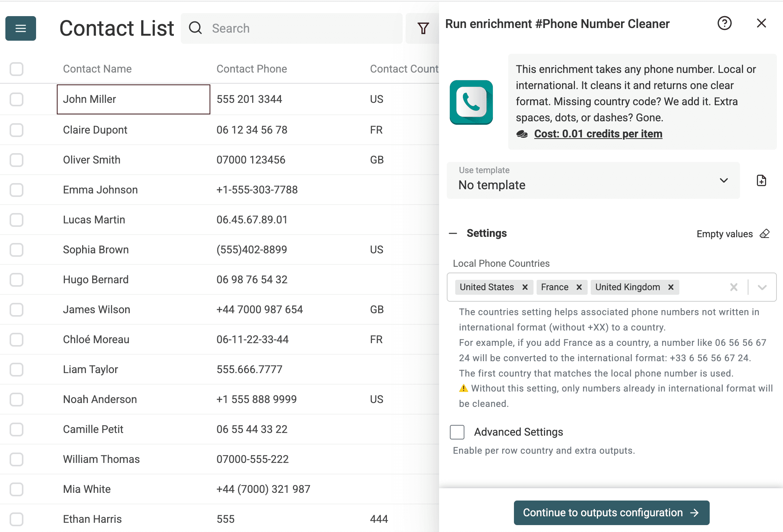Click Continue to outputs configuration
This screenshot has width=783, height=532.
611,512
